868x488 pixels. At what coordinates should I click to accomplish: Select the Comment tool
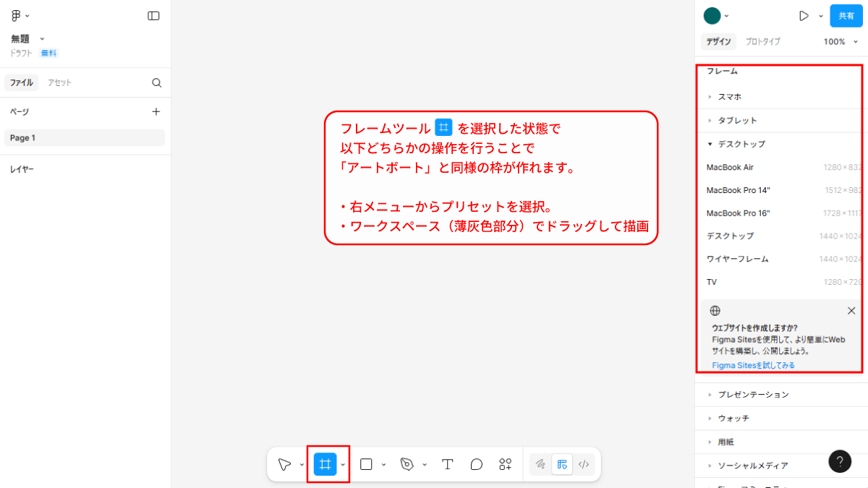[476, 464]
